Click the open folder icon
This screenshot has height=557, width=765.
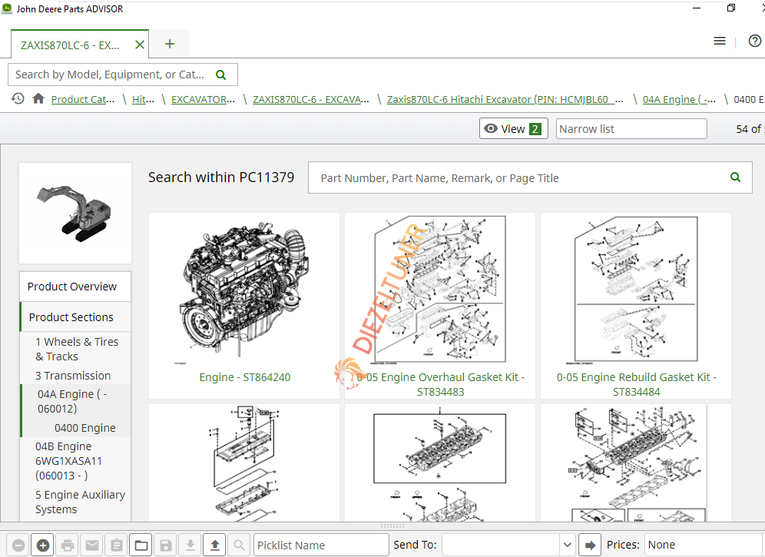tap(141, 545)
